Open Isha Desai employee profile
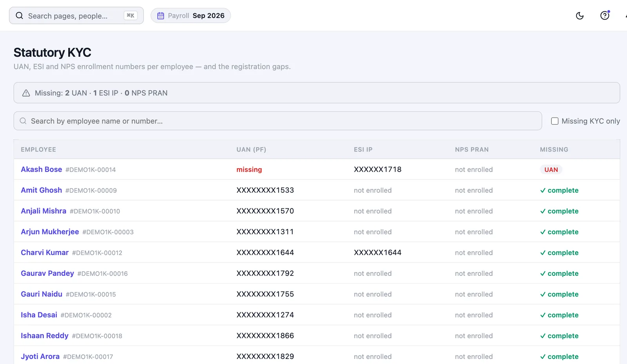Screen dimensions: 627x364 point(39,315)
